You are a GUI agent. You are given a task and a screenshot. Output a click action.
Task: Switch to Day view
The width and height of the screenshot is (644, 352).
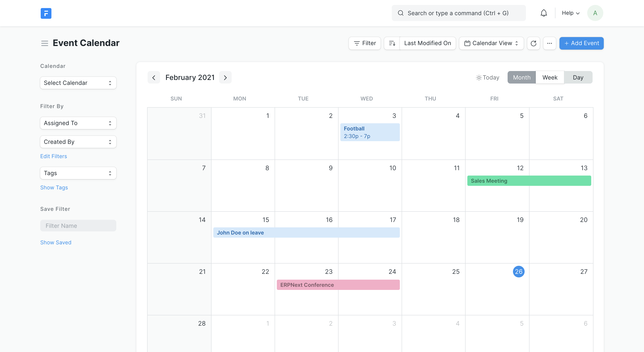click(578, 77)
